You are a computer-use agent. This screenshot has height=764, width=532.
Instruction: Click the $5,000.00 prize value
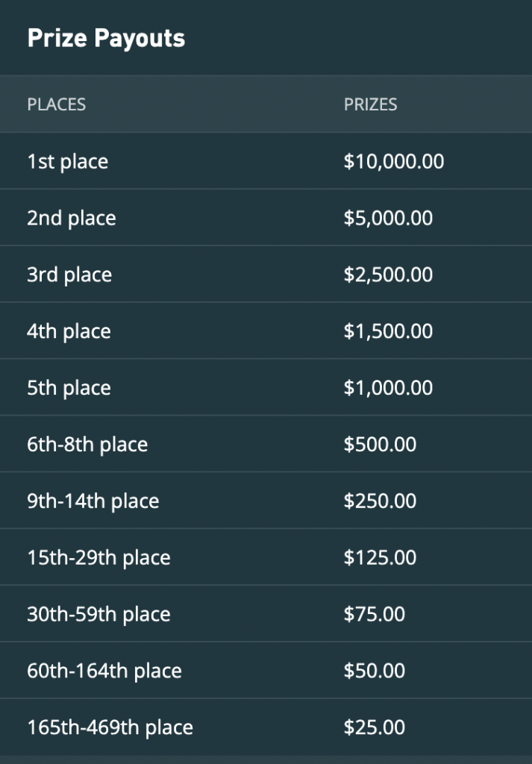(x=388, y=218)
